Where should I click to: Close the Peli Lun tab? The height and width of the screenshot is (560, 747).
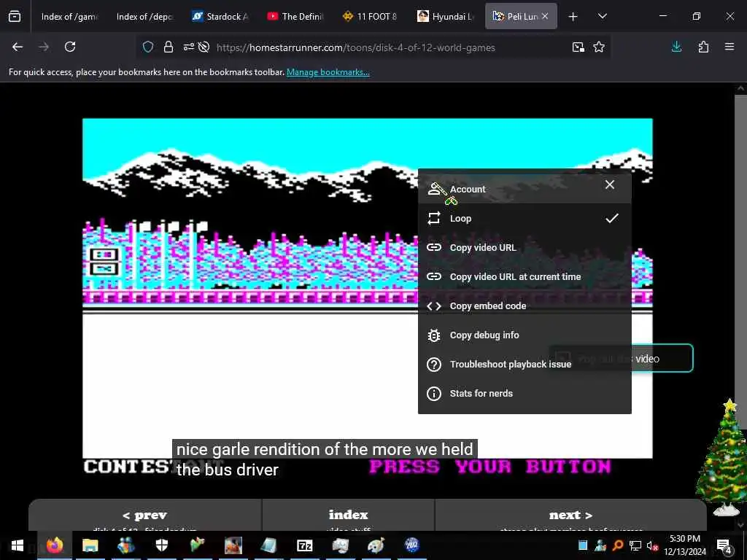[x=546, y=16]
